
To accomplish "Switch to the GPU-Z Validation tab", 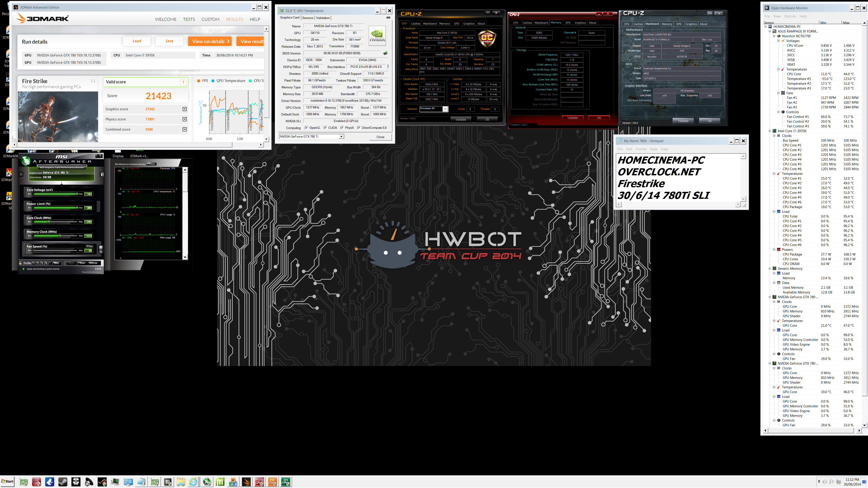I will point(323,18).
